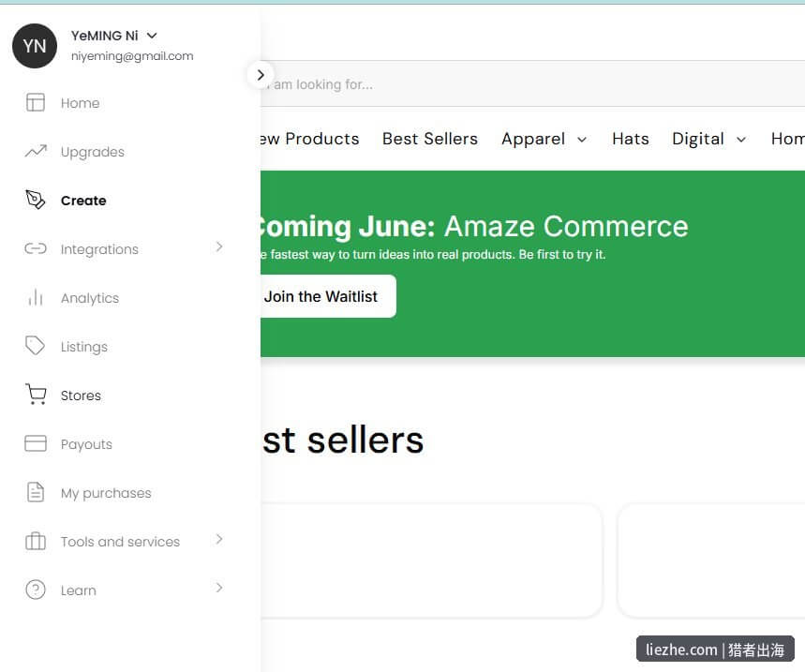805x672 pixels.
Task: Click the Learn label text
Action: click(x=78, y=590)
